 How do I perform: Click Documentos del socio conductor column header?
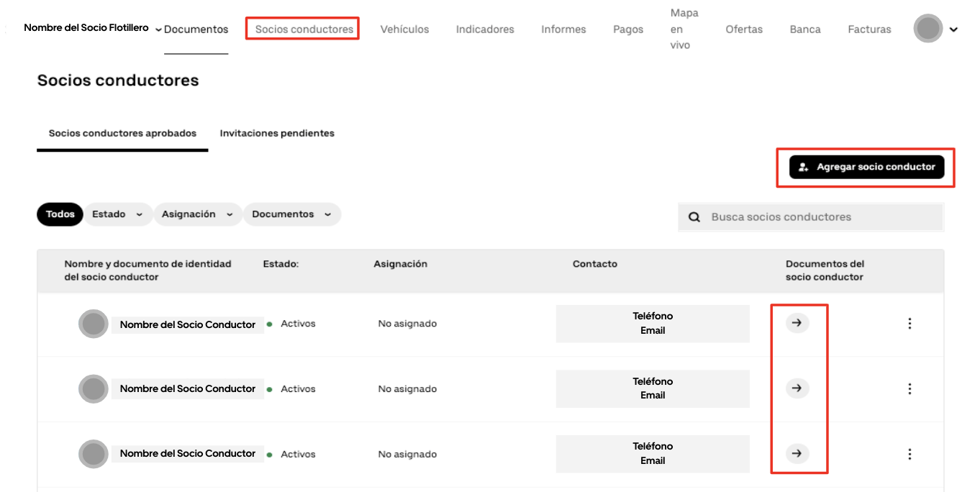point(825,270)
